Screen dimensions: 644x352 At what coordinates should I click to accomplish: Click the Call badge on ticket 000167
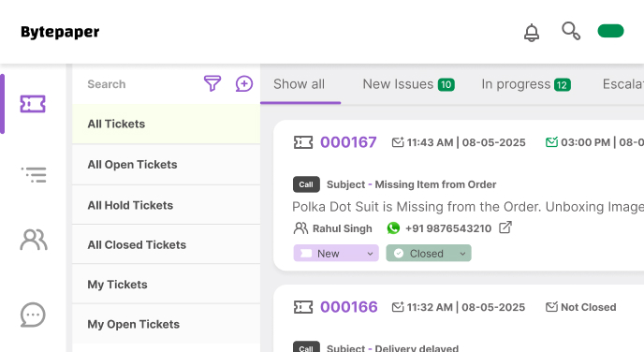point(306,184)
